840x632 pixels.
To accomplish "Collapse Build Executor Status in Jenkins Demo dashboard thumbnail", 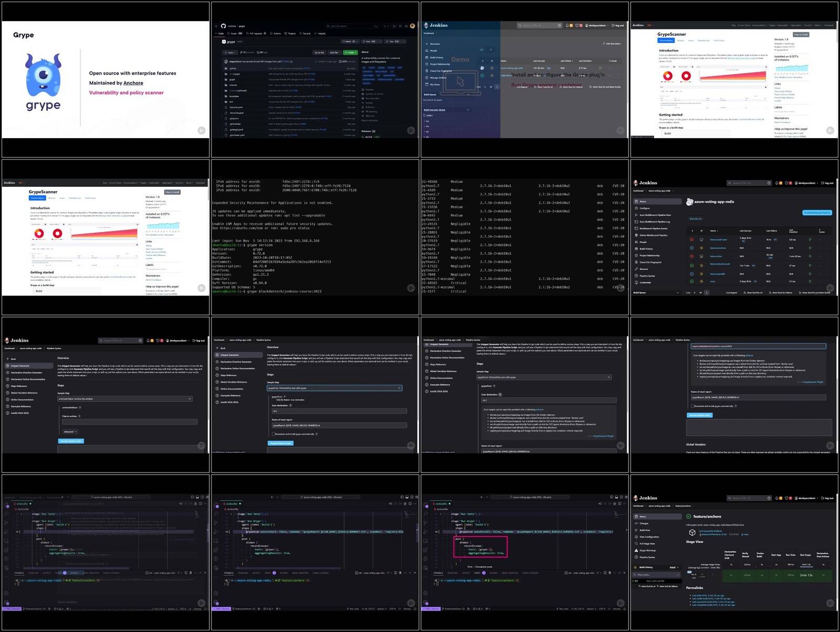I will click(x=468, y=110).
